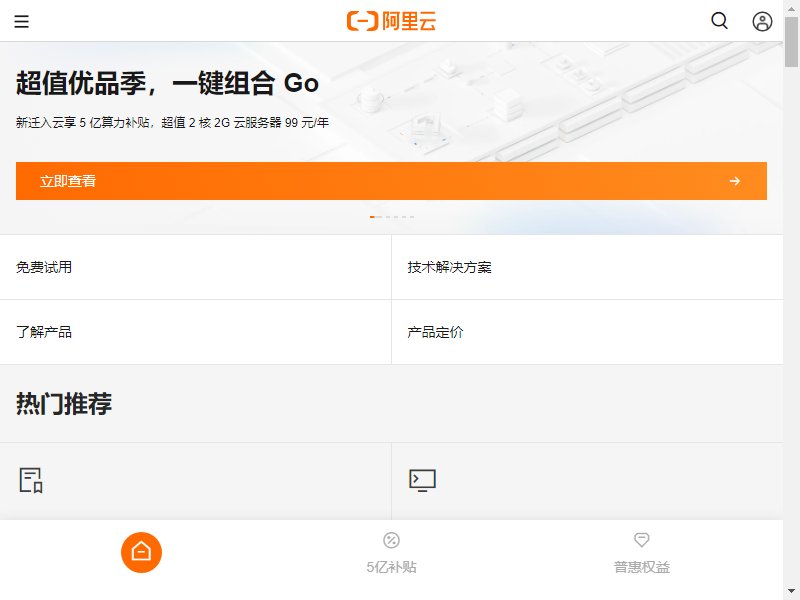
Task: Click the terminal console icon under 热门推荐
Action: point(422,481)
